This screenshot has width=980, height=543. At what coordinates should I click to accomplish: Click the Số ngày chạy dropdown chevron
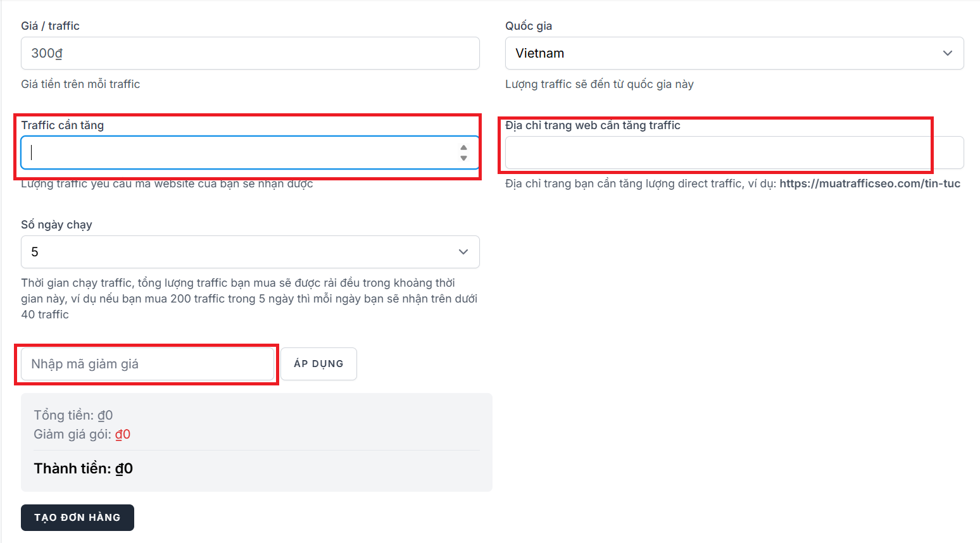click(463, 252)
